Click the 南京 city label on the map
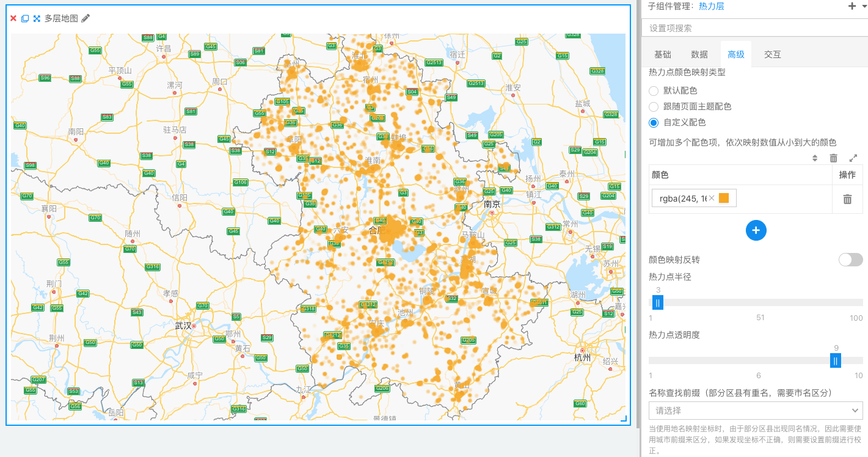This screenshot has height=457, width=868. [492, 204]
